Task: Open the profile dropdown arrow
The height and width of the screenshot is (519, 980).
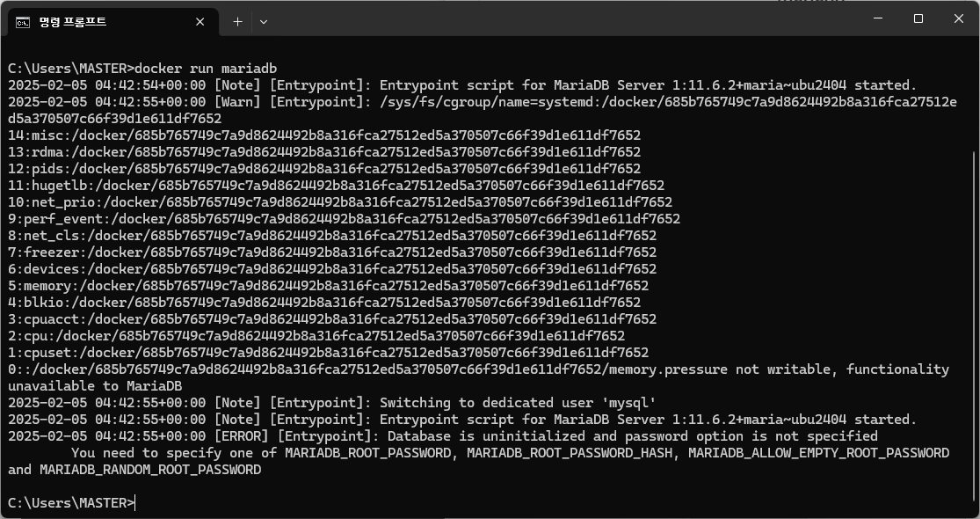Action: point(263,22)
